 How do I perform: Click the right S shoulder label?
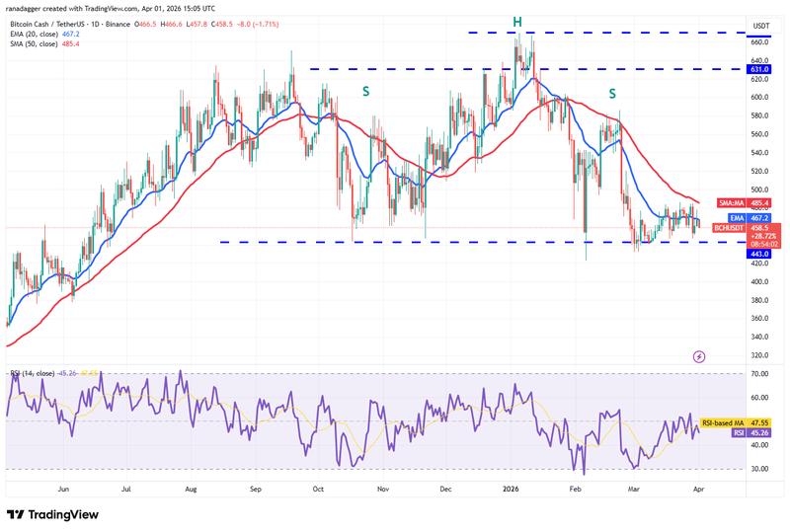tap(612, 93)
